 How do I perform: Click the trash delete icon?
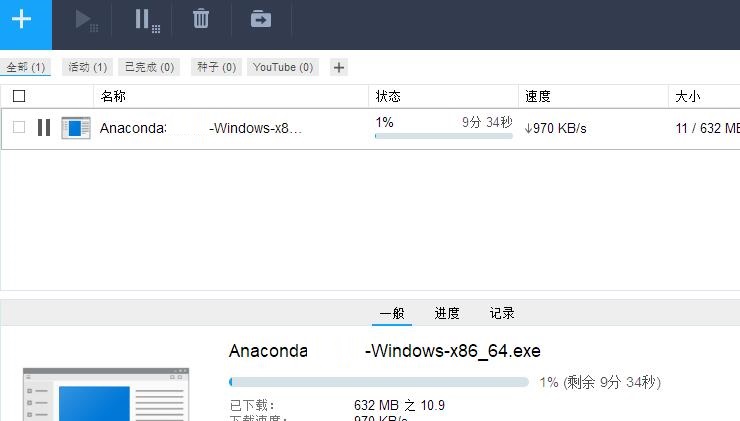point(201,18)
